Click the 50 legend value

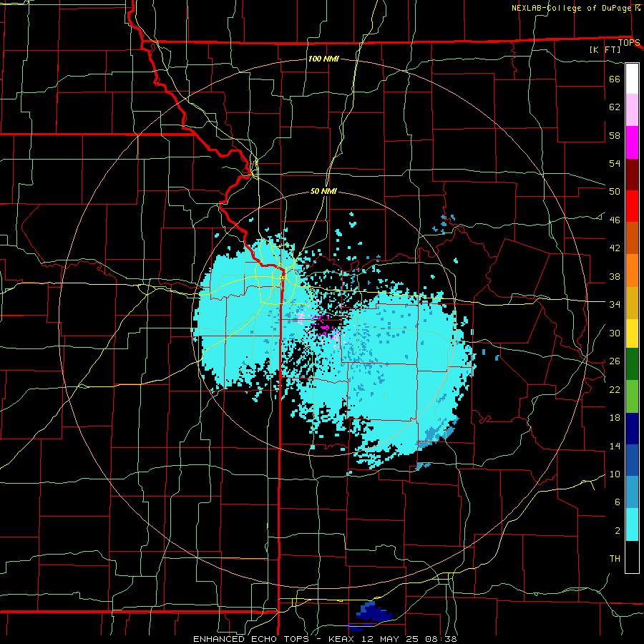pos(615,191)
